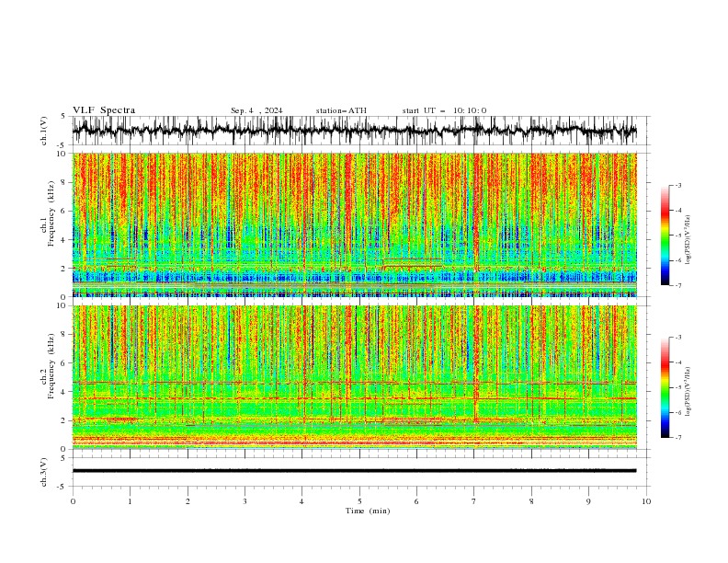Click the "-7" label on the ch.1 color bar
Viewport: 728px width, 563px height.
tap(677, 285)
